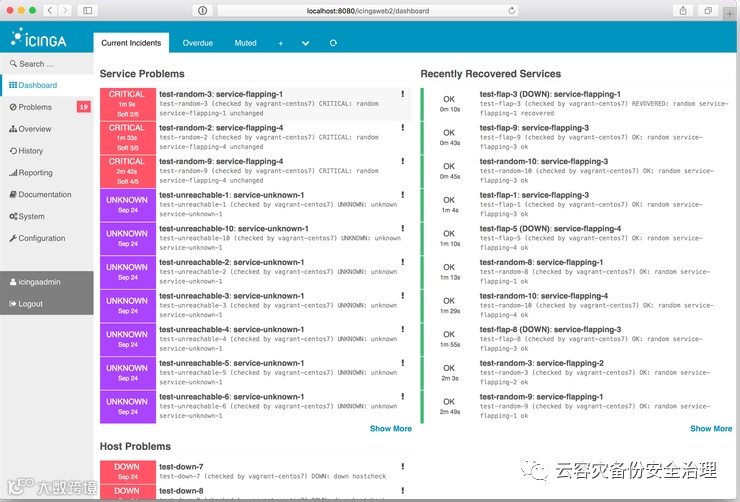Open test-flap-3 (DOWN): service-flapping-1
Image resolution: width=740 pixels, height=502 pixels.
[x=550, y=94]
